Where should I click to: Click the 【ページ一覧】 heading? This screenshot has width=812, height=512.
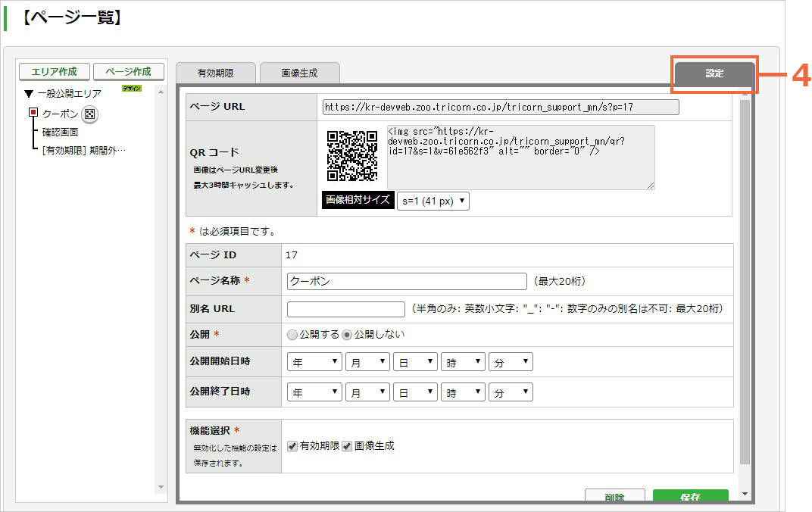click(73, 17)
